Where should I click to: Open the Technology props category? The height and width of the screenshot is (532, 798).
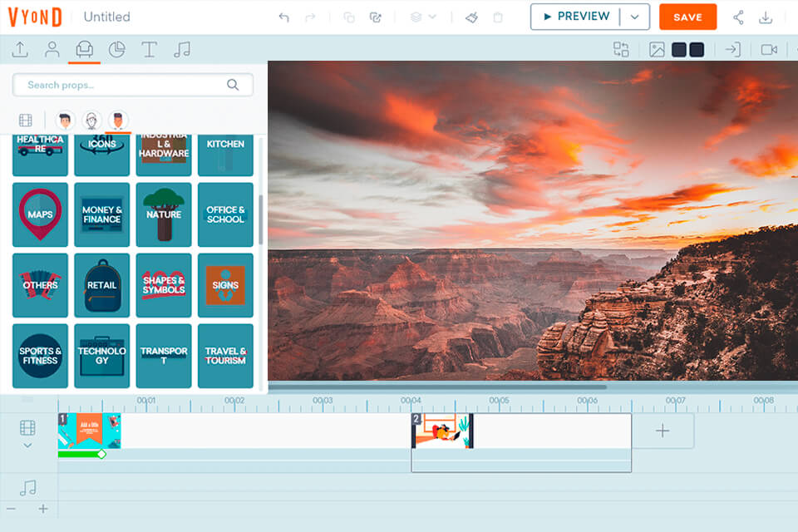(x=101, y=356)
